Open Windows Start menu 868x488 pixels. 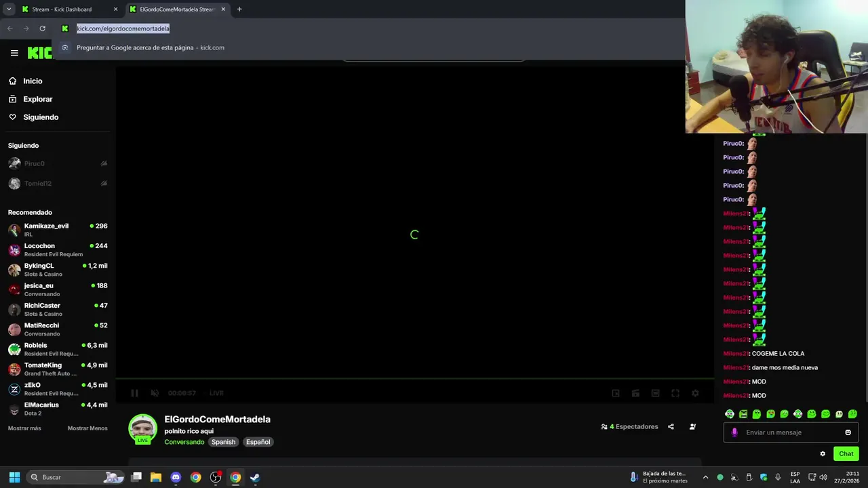(x=14, y=477)
